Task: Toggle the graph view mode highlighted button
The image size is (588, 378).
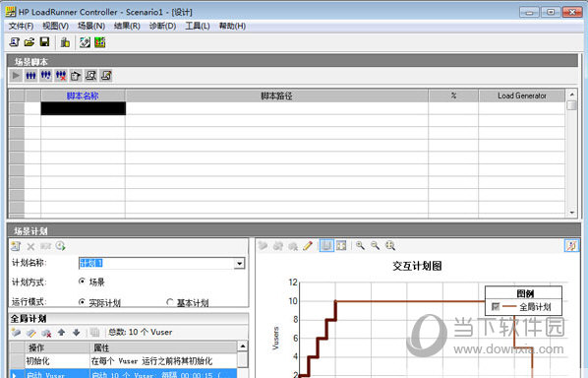Action: (x=326, y=246)
